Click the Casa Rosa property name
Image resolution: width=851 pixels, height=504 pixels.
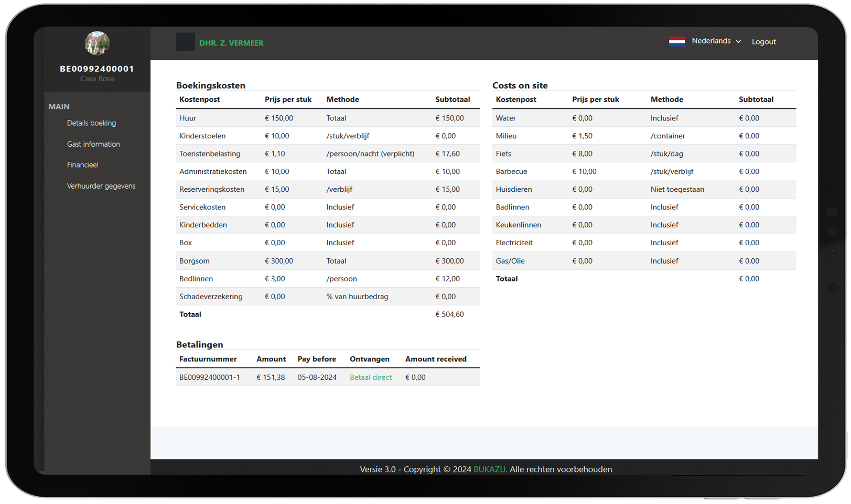click(x=97, y=79)
